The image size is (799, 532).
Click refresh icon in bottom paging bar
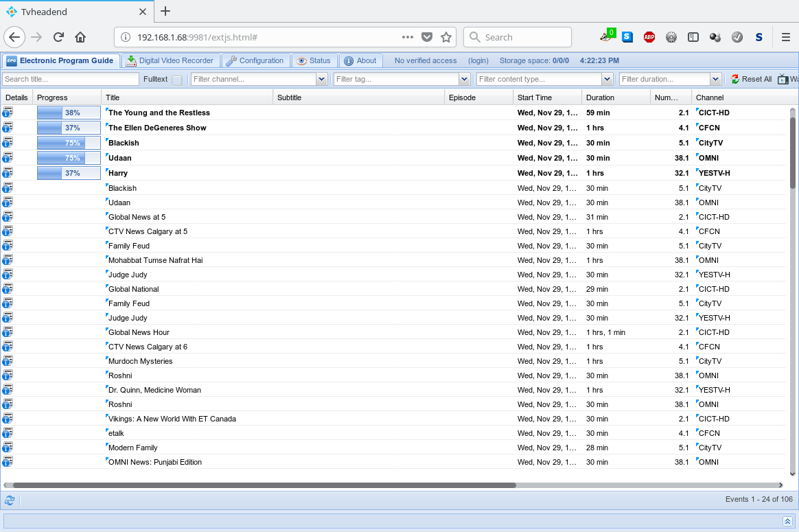[10, 500]
